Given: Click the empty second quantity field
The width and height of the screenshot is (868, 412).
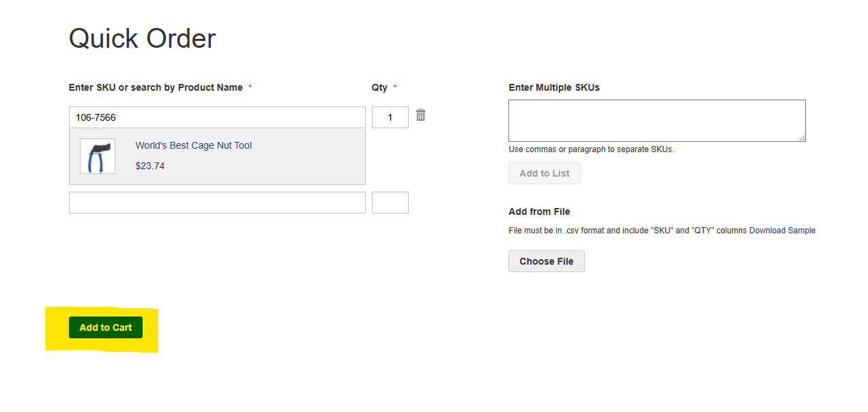Looking at the screenshot, I should click(x=390, y=203).
